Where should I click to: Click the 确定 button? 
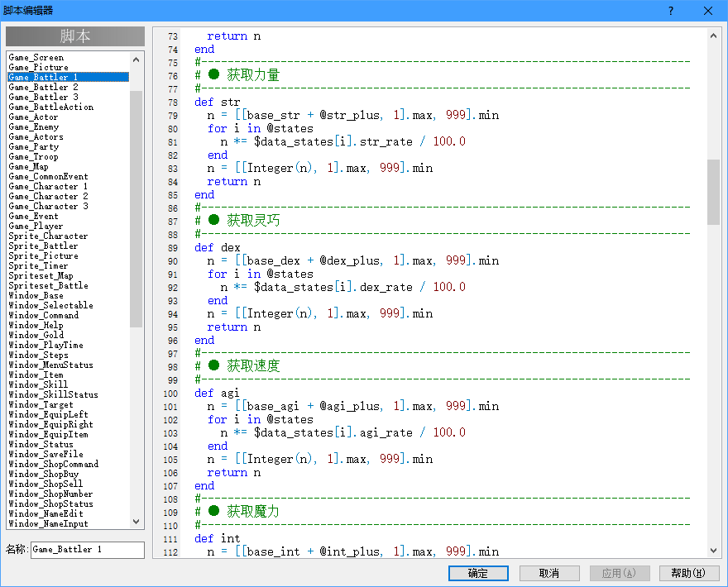[478, 573]
